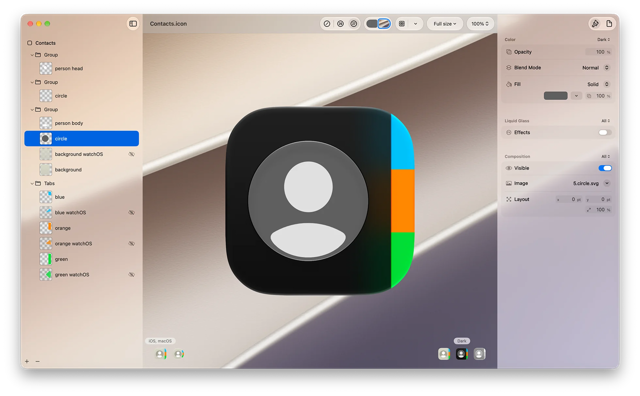The width and height of the screenshot is (640, 396).
Task: Show the hidden blue watchOS layer
Action: click(131, 213)
